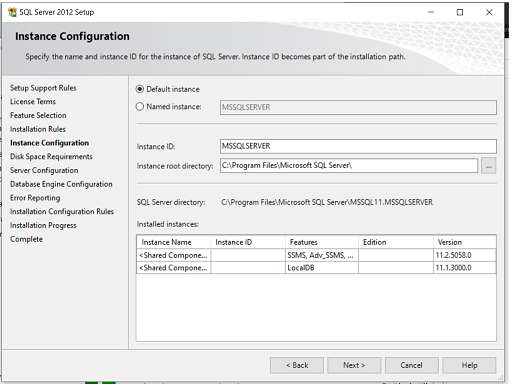The image size is (513, 385).
Task: Open Complete step in sidebar
Action: tap(26, 239)
